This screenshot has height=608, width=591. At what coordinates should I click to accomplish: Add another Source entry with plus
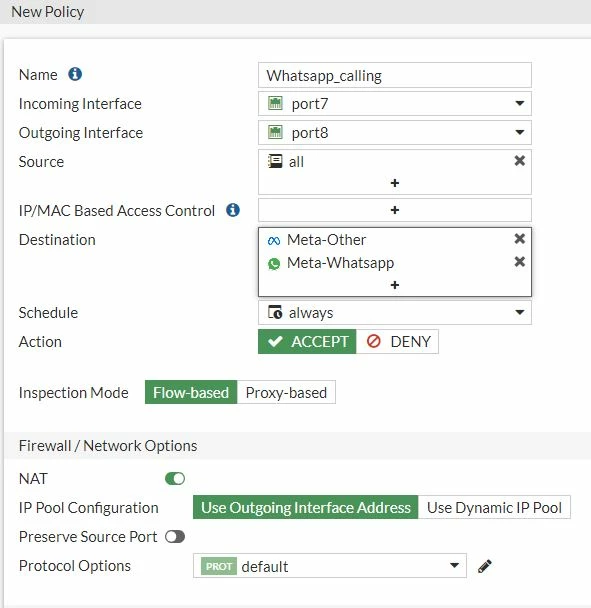click(394, 183)
